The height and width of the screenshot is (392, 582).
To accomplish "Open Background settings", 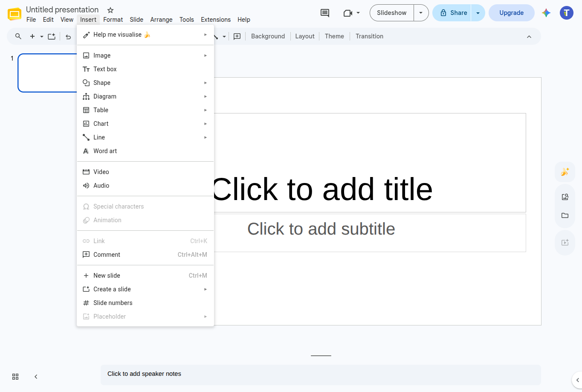I will (268, 36).
